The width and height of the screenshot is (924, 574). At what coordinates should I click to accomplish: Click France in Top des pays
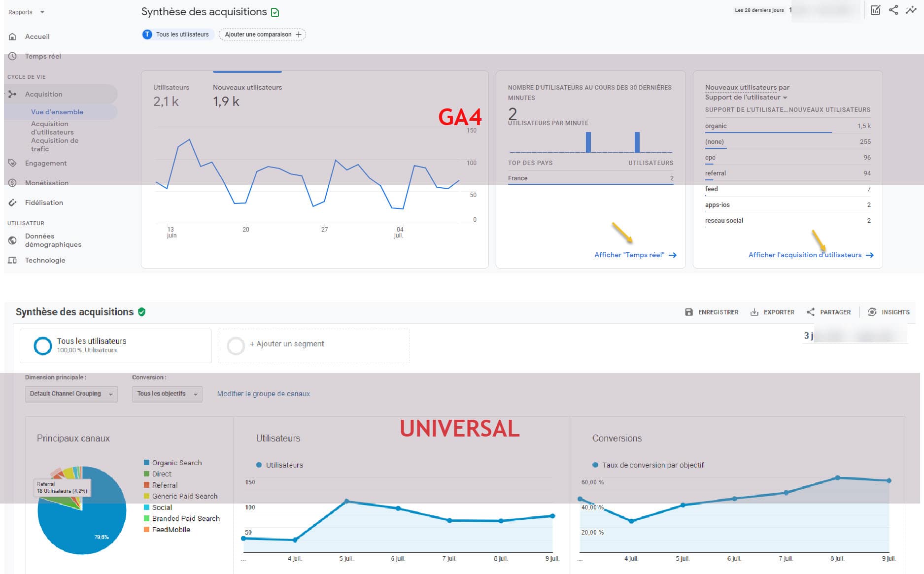[517, 178]
